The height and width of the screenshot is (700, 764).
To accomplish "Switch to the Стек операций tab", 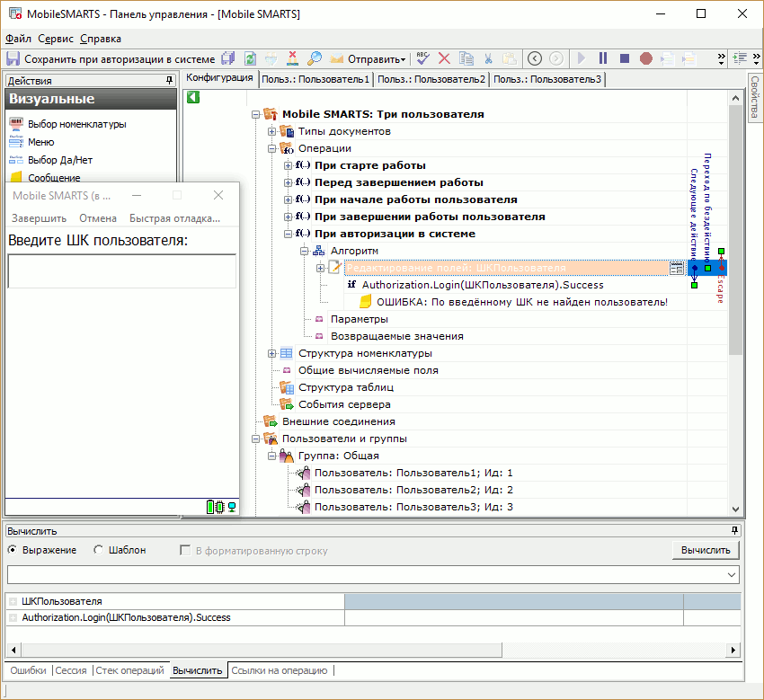I will (129, 670).
